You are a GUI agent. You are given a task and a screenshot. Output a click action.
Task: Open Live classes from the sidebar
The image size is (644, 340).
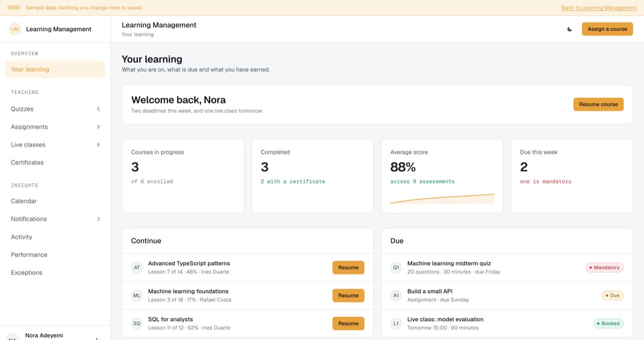(55, 145)
